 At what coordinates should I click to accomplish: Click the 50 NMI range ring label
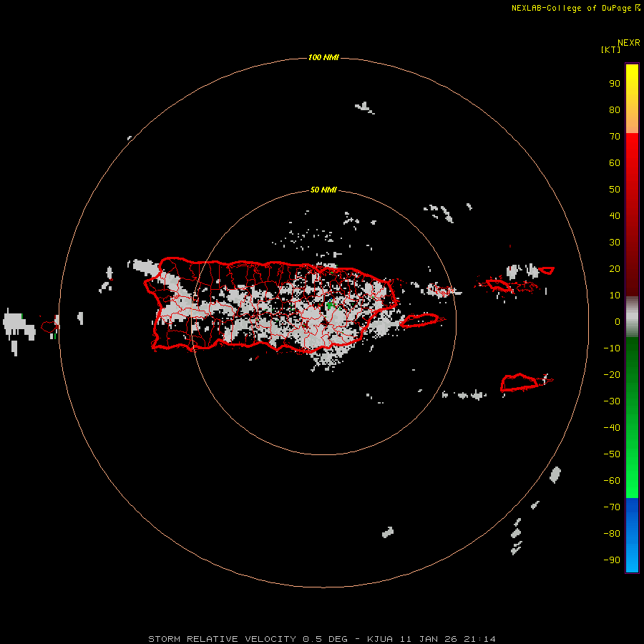pos(323,190)
